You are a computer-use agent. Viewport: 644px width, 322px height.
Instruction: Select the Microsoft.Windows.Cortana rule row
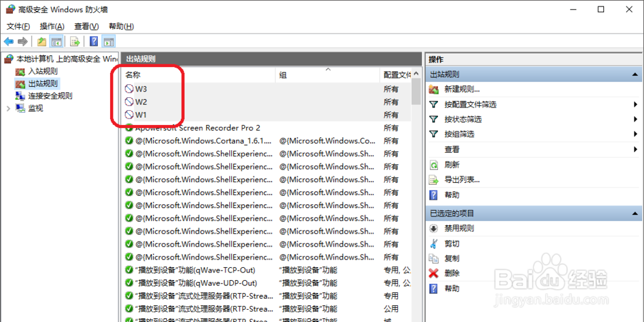pos(267,141)
